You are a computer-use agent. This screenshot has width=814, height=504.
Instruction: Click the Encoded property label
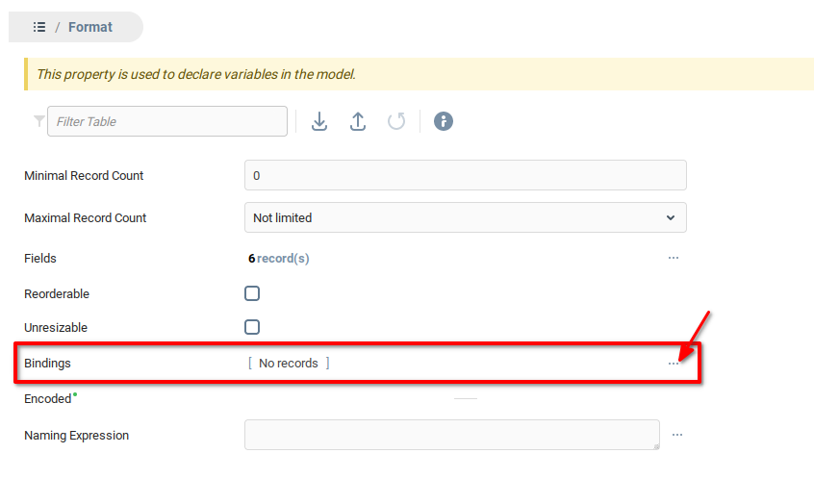click(x=48, y=399)
